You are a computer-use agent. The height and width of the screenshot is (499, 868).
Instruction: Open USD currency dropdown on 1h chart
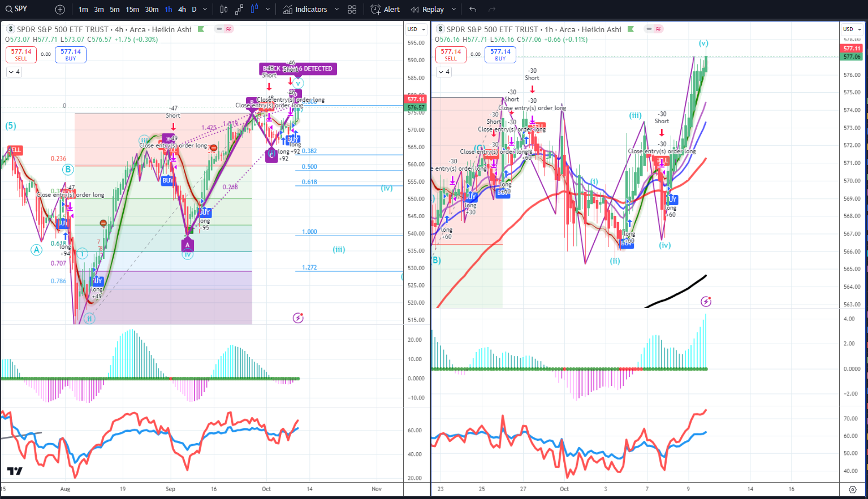[852, 29]
